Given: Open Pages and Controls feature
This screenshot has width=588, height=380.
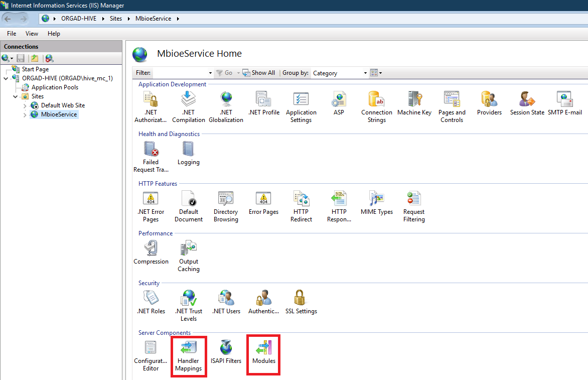Looking at the screenshot, I should [452, 107].
